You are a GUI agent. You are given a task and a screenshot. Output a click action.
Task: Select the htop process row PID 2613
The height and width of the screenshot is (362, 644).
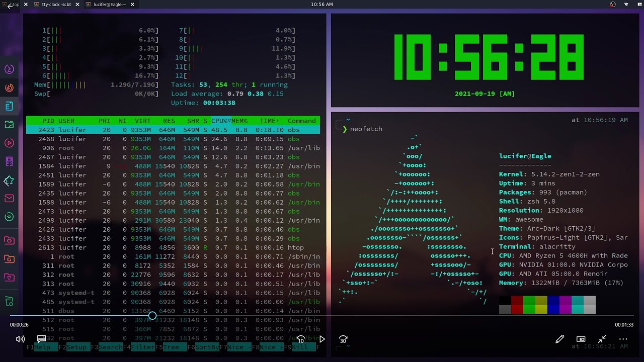173,247
